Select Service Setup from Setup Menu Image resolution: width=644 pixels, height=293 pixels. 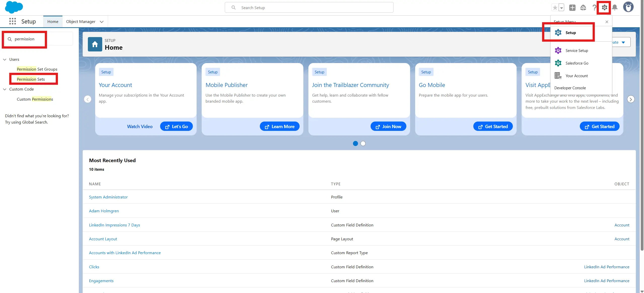577,51
